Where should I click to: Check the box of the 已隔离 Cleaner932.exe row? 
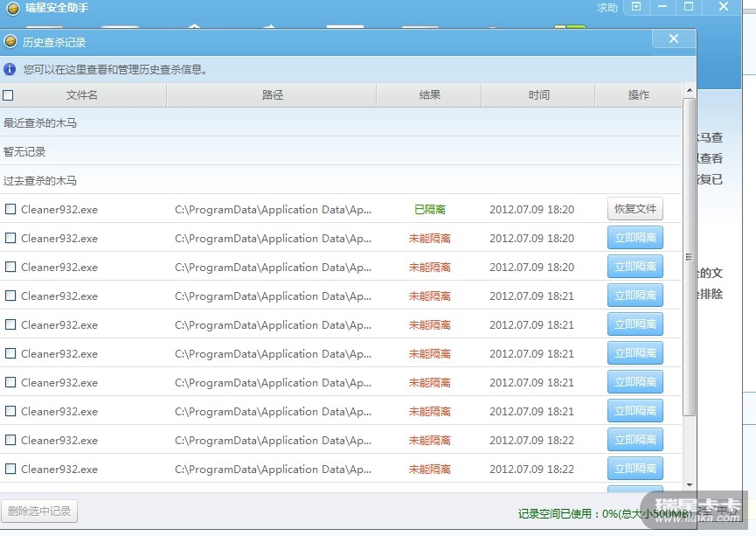coord(10,209)
